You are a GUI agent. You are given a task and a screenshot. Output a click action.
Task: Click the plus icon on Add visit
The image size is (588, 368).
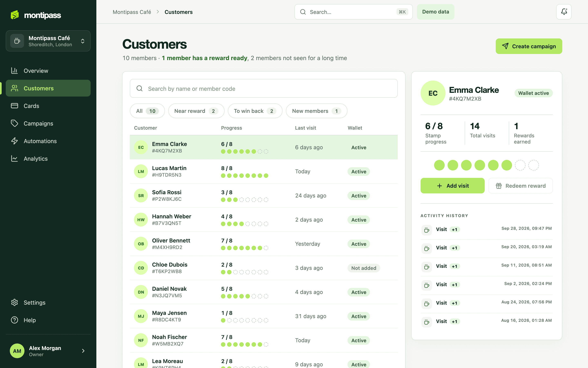(439, 186)
